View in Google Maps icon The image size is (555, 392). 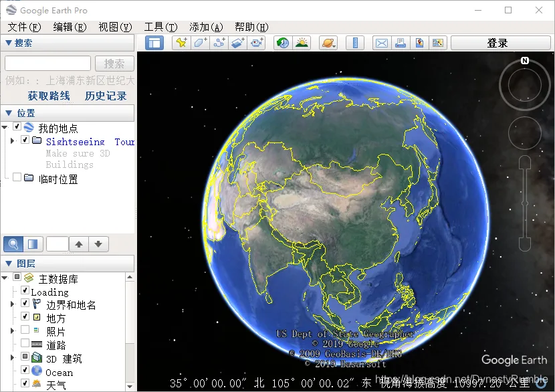(x=438, y=43)
